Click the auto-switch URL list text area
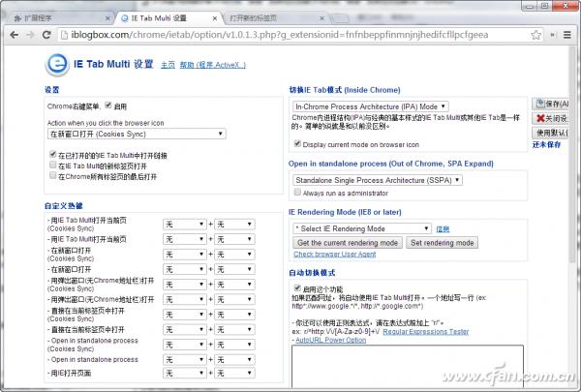The height and width of the screenshot is (392, 581). click(x=408, y=367)
